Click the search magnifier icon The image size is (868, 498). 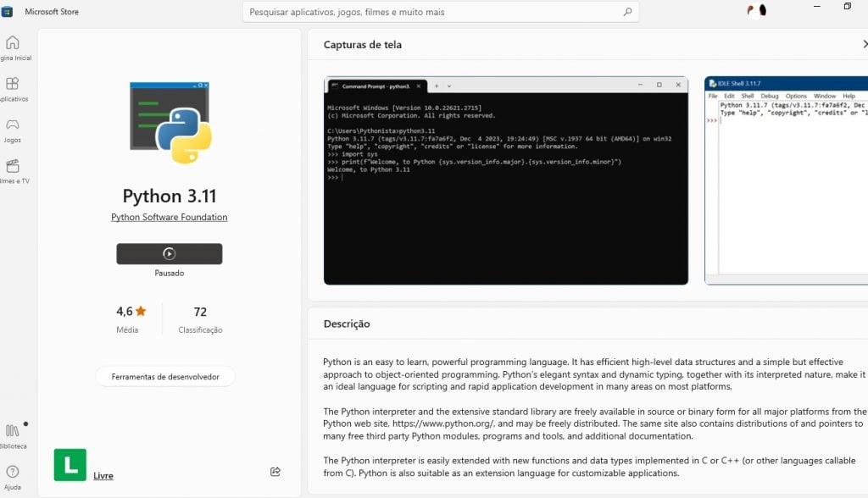pos(628,12)
